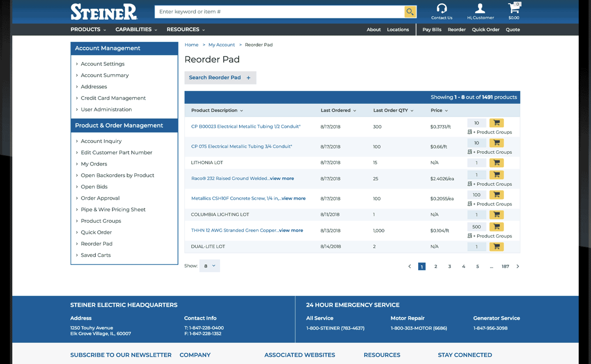Add COLUMBIA LIGHTING LOT to cart
591x364 pixels.
(496, 215)
